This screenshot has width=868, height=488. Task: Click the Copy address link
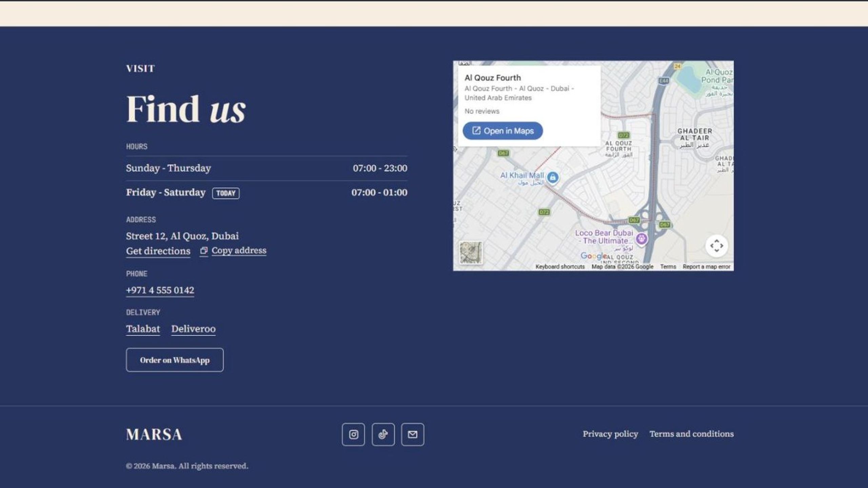coord(239,250)
